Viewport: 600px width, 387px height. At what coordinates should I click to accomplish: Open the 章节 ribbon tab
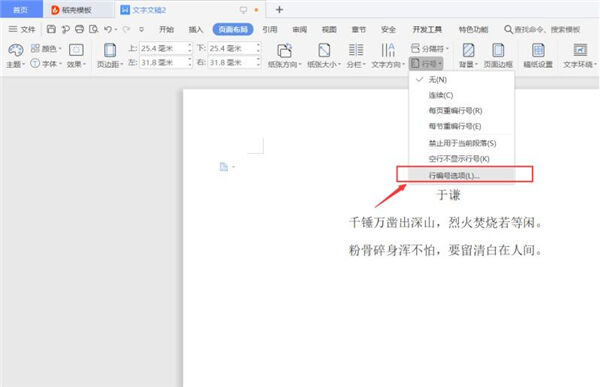click(359, 29)
